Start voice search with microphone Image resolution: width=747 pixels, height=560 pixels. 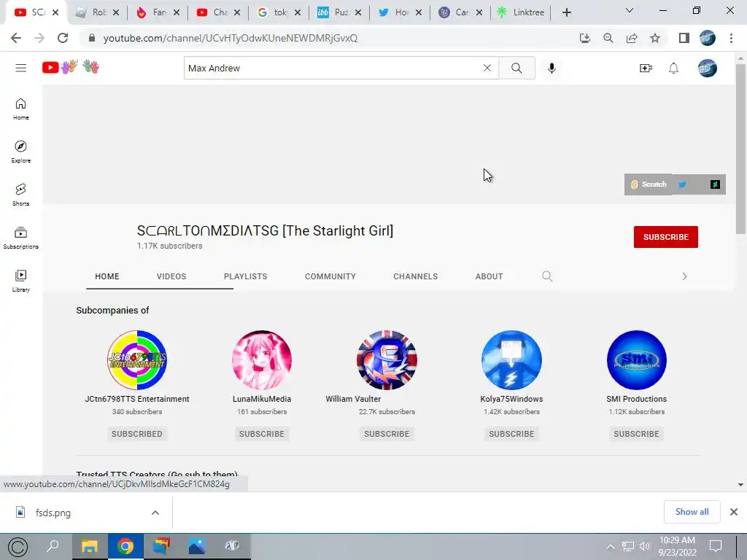(551, 68)
